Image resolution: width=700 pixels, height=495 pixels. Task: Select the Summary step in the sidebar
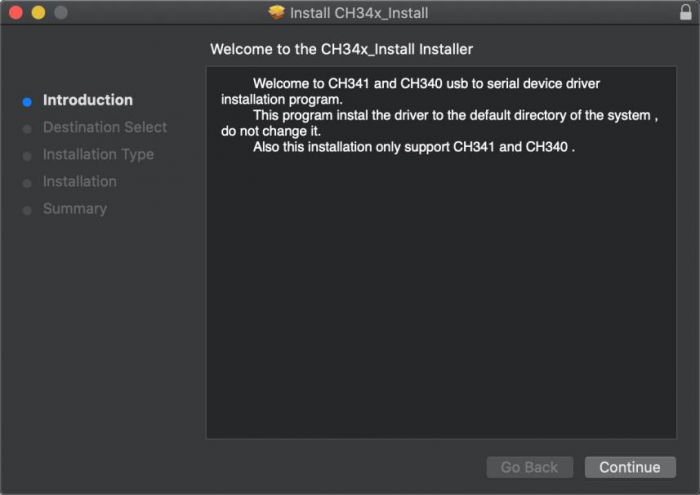coord(75,208)
